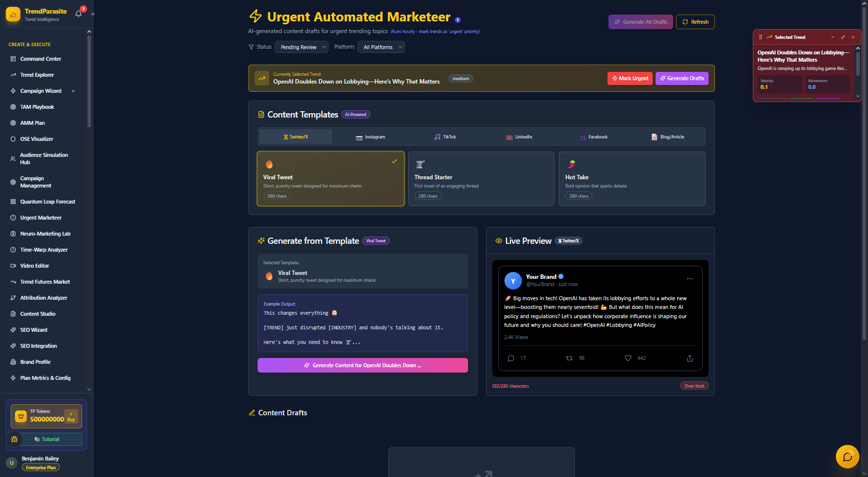The width and height of the screenshot is (868, 477).
Task: Open the Status Pending Review dropdown
Action: coord(301,47)
